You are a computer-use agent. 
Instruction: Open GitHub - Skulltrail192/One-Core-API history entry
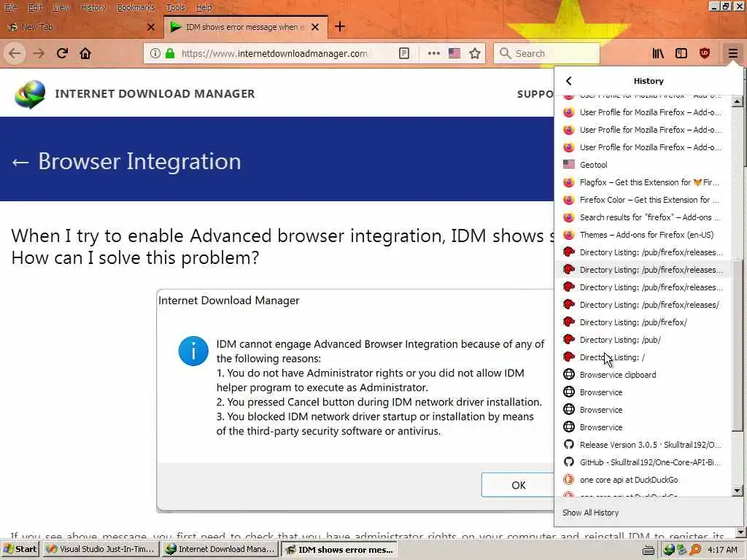point(643,462)
